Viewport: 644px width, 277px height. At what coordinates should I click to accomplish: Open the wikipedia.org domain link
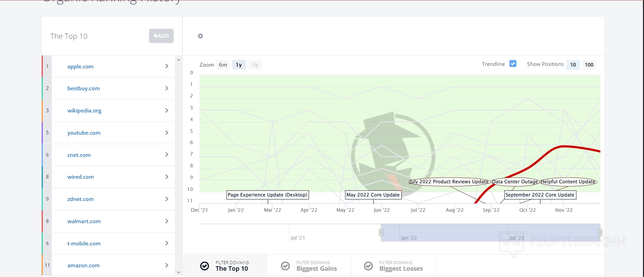(84, 111)
